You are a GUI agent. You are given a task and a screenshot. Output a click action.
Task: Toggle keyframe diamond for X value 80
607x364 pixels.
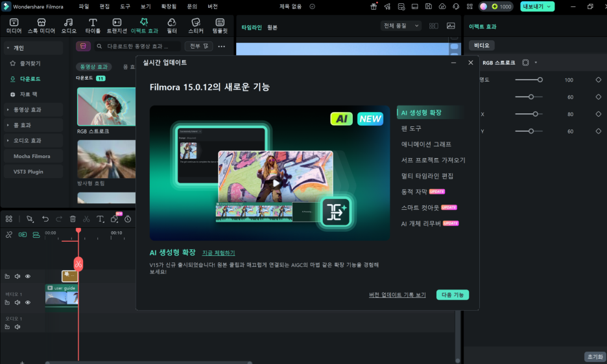pyautogui.click(x=599, y=114)
